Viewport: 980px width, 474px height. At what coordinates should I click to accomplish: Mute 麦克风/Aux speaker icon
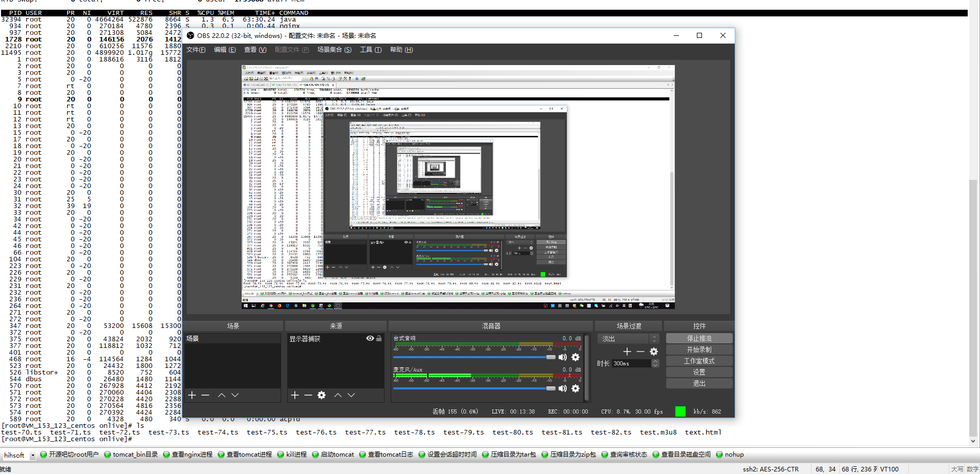(x=562, y=388)
